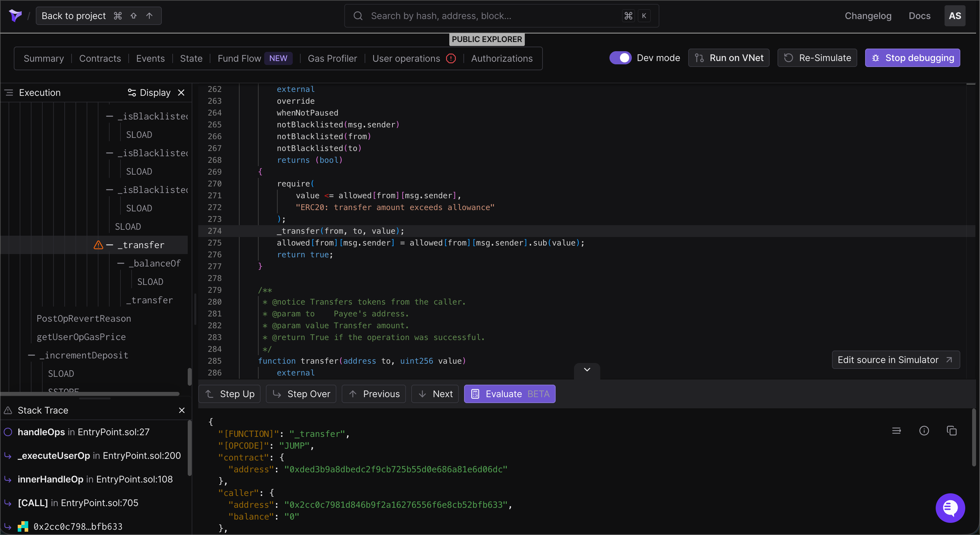The width and height of the screenshot is (980, 535).
Task: Click the Tenderly logo icon
Action: [15, 16]
